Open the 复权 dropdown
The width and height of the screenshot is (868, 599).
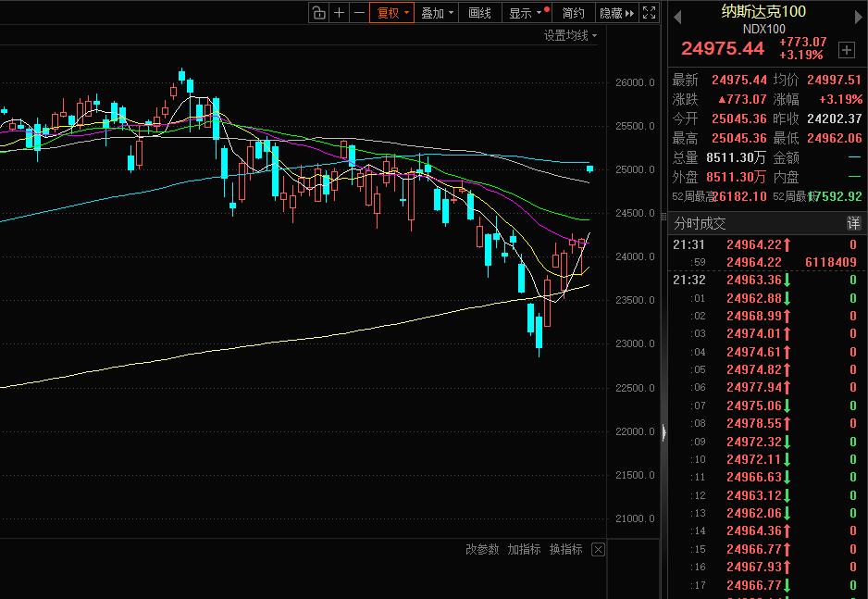(x=392, y=13)
